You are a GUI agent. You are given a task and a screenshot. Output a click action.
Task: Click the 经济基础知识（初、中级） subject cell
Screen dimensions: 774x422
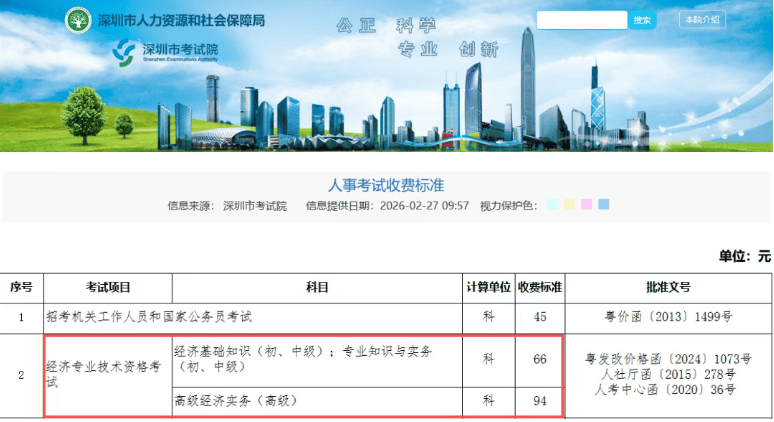click(x=317, y=359)
